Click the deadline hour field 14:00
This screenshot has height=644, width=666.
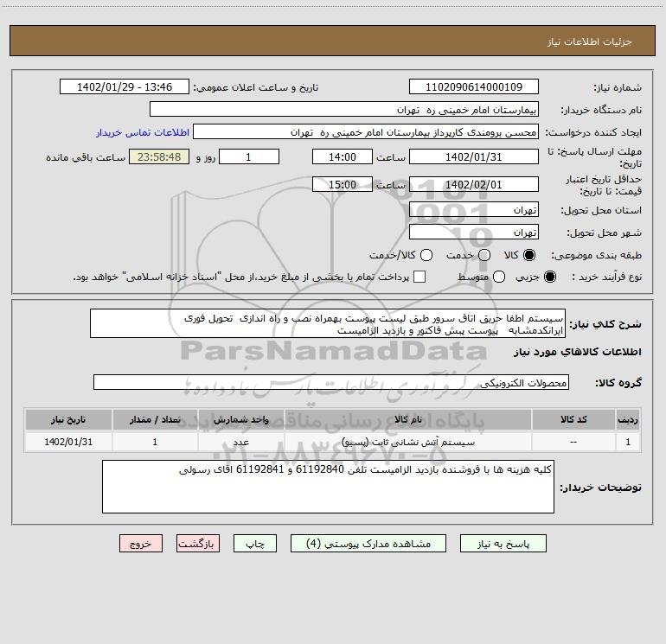coord(343,156)
